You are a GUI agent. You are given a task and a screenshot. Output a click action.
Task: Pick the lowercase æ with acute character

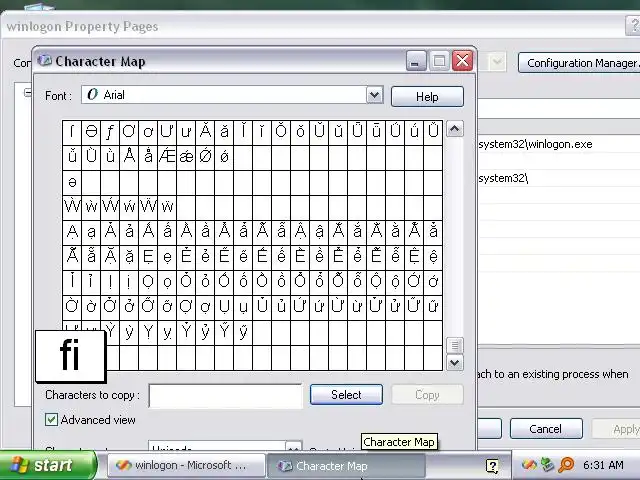pyautogui.click(x=186, y=156)
